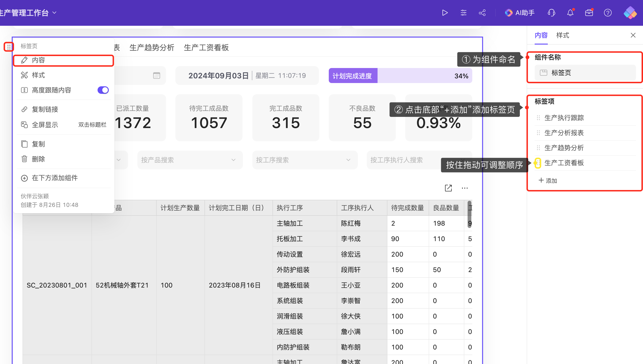Click 在下方添加组件 menu entry
Viewport: 643px width, 364px height.
[64, 178]
